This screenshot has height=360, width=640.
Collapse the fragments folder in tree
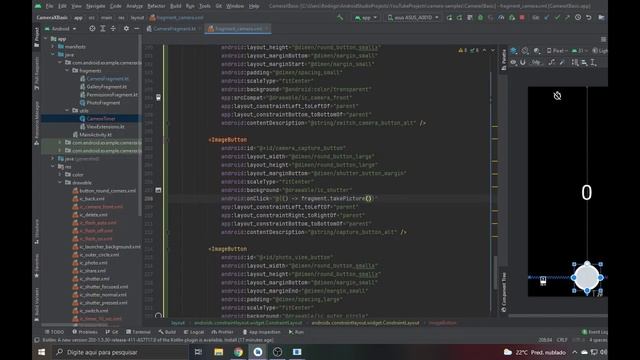tap(67, 71)
